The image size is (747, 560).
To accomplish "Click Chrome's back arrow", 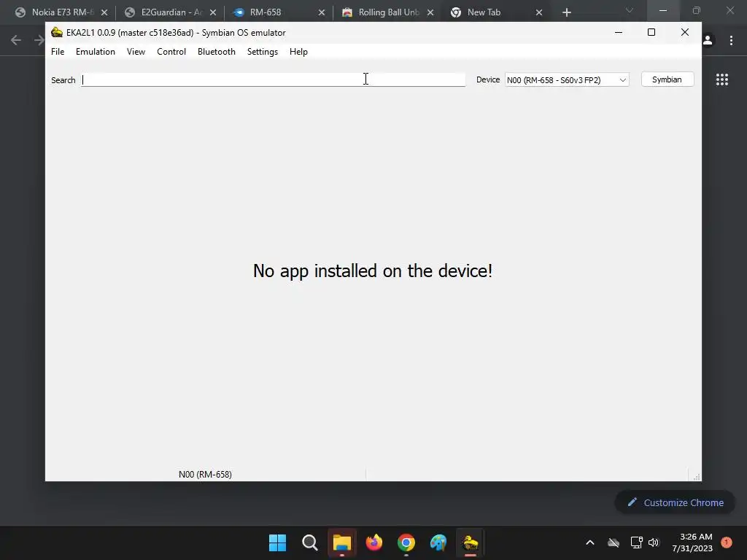I will [16, 40].
